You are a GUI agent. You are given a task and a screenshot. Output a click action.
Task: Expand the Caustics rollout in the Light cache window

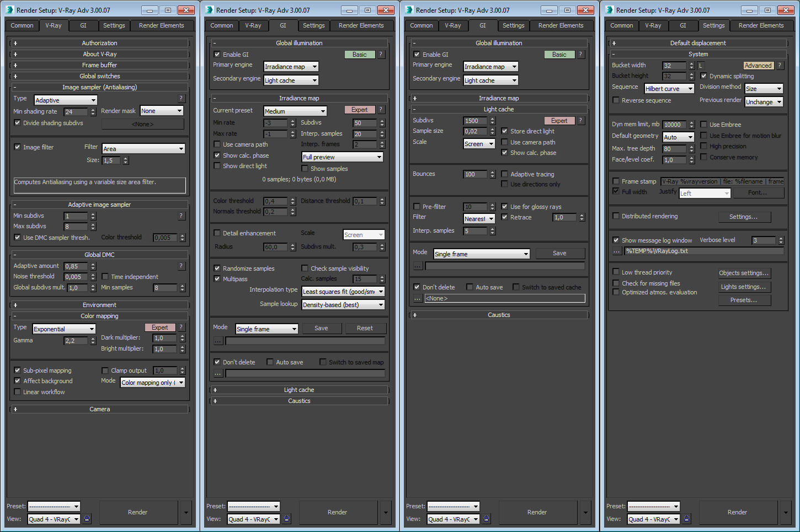(x=499, y=315)
